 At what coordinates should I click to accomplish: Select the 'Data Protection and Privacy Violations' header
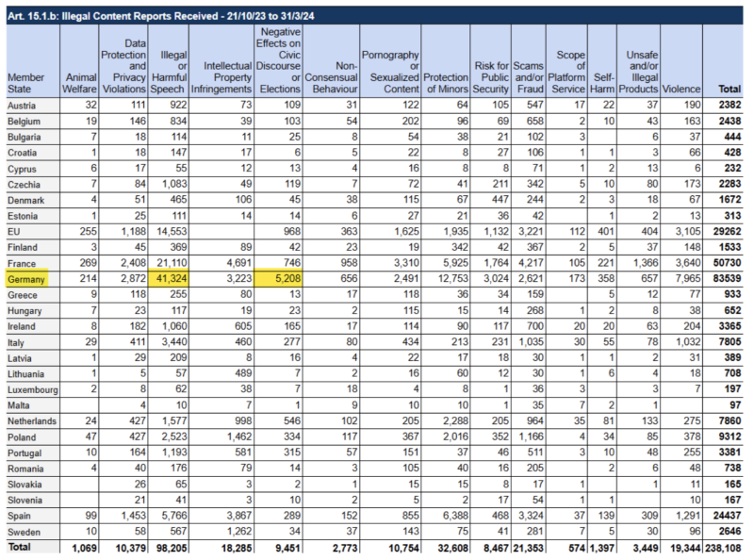[x=124, y=69]
